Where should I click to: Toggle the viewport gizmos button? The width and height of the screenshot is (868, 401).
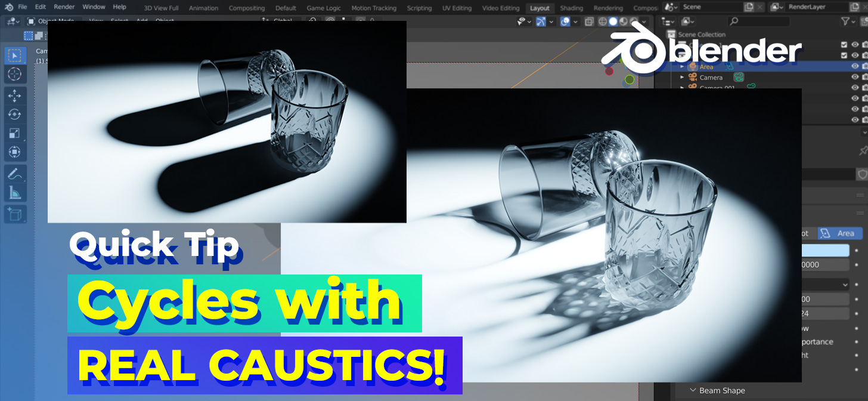[541, 21]
